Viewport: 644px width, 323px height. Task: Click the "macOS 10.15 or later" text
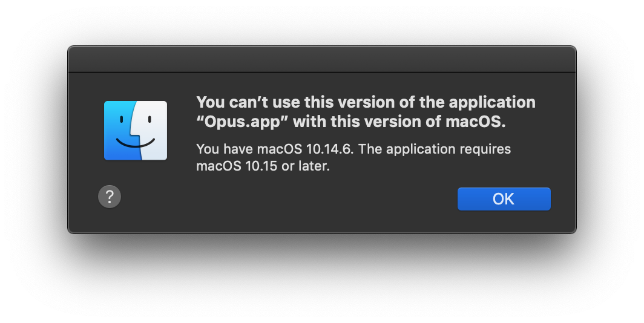click(263, 166)
